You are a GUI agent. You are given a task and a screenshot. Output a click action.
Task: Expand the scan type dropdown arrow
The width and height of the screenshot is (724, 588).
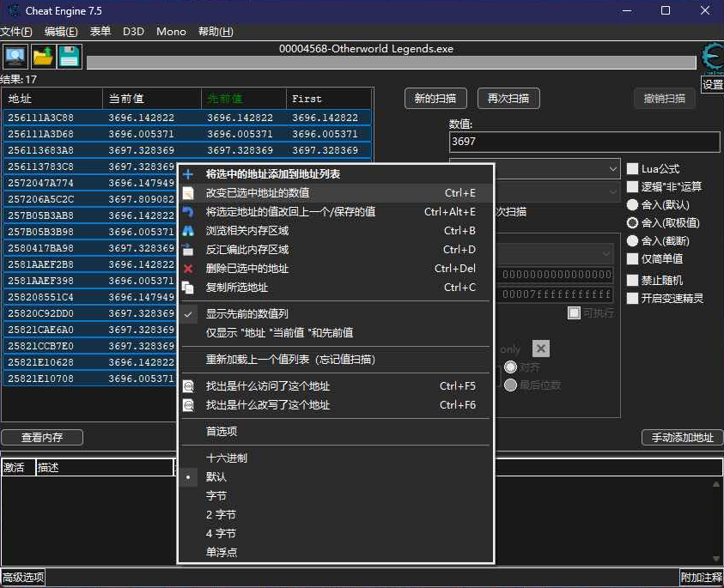coord(612,169)
